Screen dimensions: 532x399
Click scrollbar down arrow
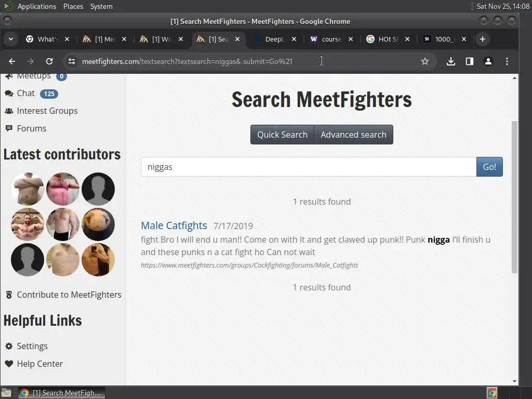pyautogui.click(x=515, y=381)
